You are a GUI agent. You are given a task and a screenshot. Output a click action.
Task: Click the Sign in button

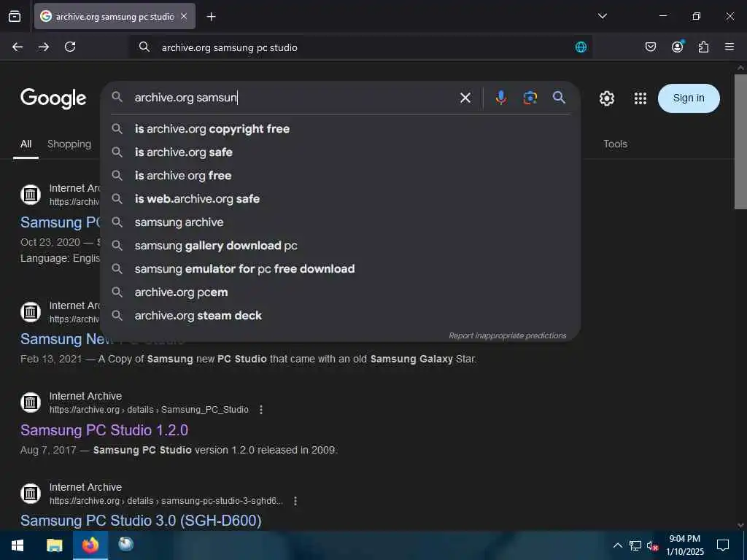(689, 98)
